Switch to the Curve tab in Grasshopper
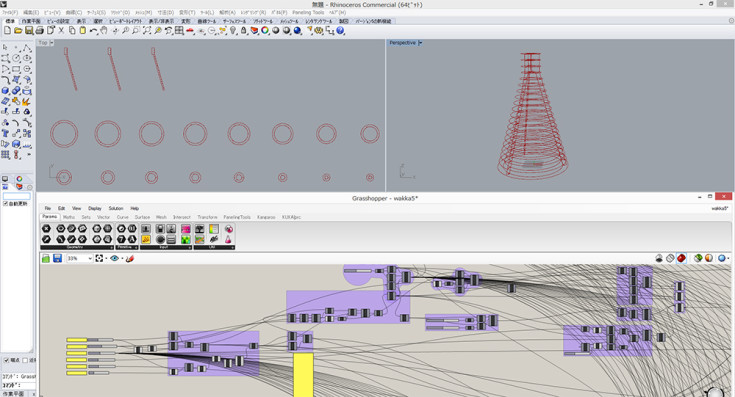The image size is (735, 397). (123, 217)
